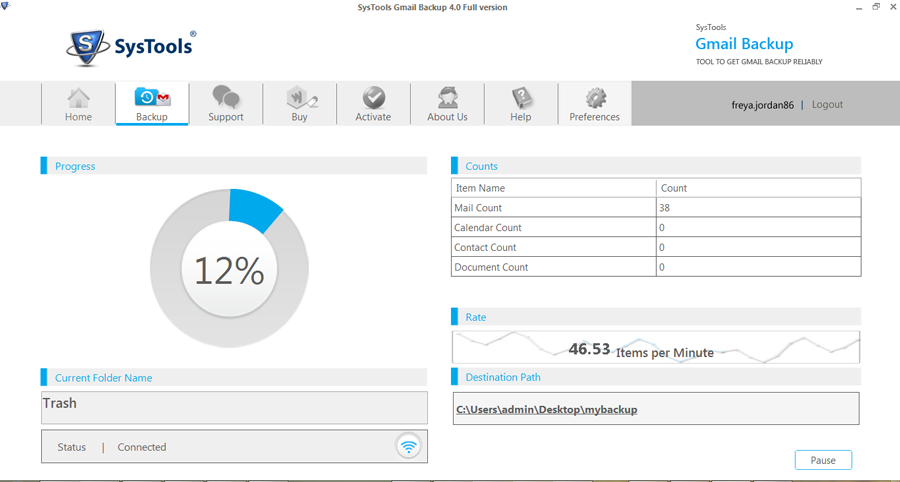
Task: Open the Preferences gear icon
Action: (595, 98)
